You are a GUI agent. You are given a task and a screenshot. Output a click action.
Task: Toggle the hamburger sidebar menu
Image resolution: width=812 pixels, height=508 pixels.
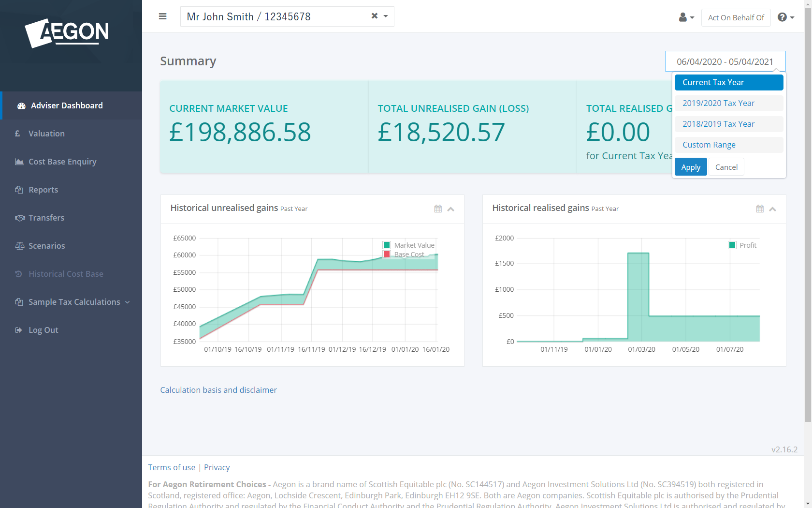pyautogui.click(x=162, y=16)
